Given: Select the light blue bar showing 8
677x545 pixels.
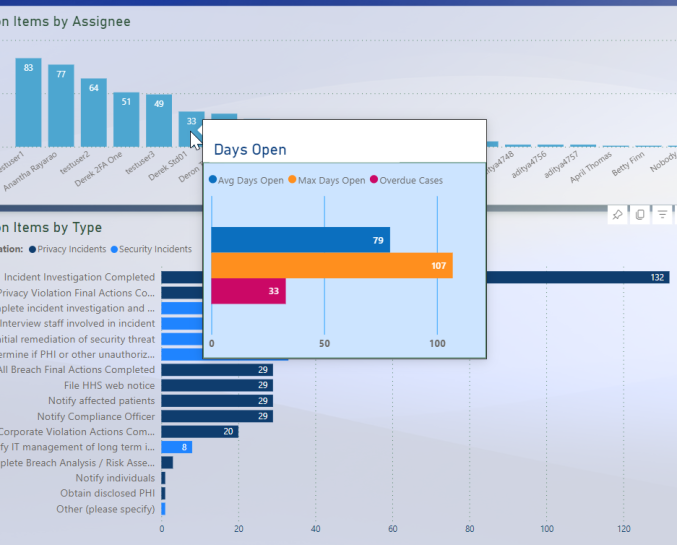Looking at the screenshot, I should pyautogui.click(x=176, y=447).
